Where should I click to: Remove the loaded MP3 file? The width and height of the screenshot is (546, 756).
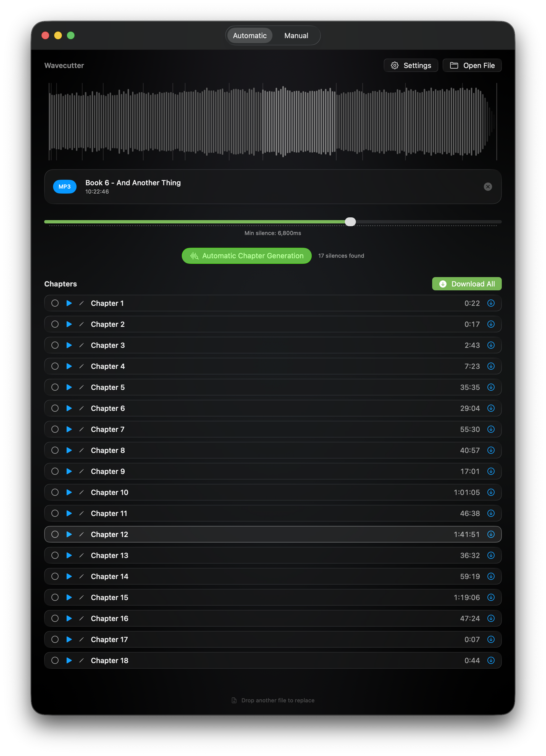click(487, 187)
